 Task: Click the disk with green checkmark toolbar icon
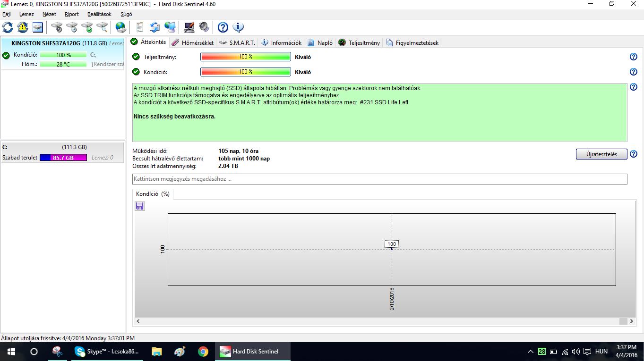87,27
